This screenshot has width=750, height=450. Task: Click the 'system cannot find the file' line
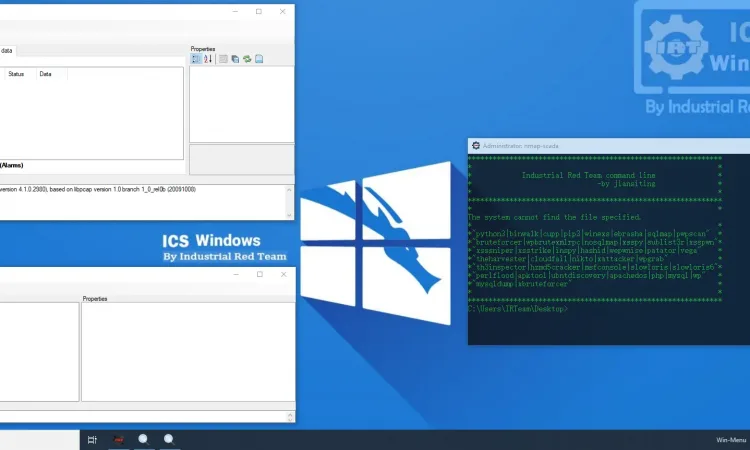554,217
